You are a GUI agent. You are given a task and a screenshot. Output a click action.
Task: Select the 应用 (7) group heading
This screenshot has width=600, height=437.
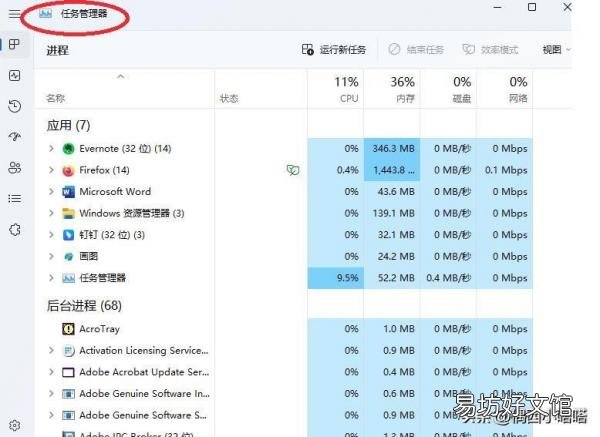[x=68, y=125]
